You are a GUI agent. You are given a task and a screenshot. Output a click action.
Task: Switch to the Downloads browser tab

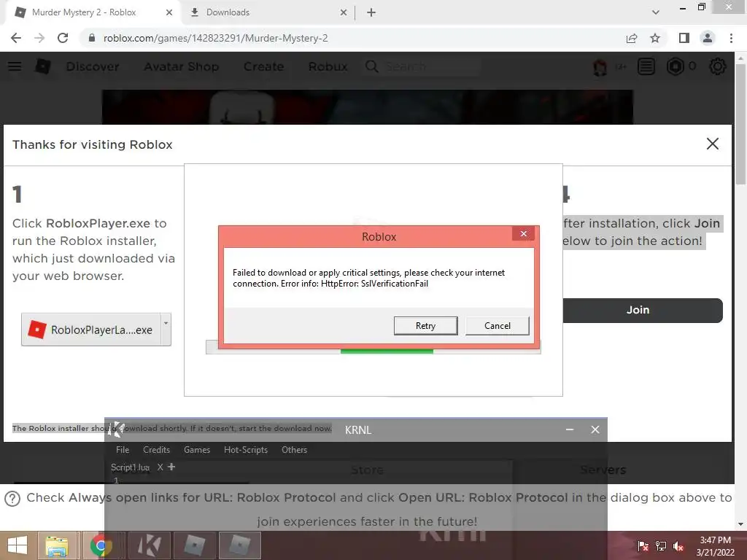click(228, 12)
